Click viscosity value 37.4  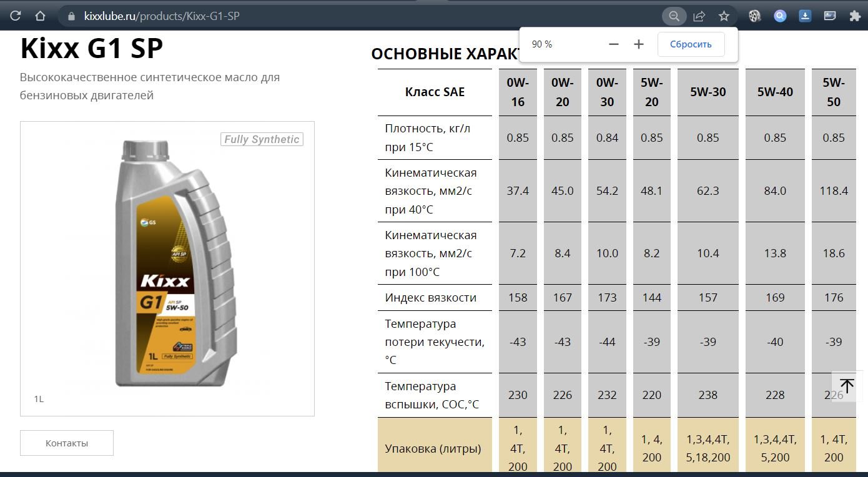coord(518,190)
